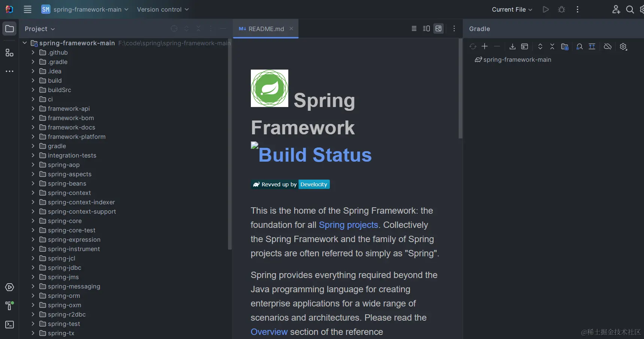
Task: Select the Gradle panel title
Action: pyautogui.click(x=480, y=29)
